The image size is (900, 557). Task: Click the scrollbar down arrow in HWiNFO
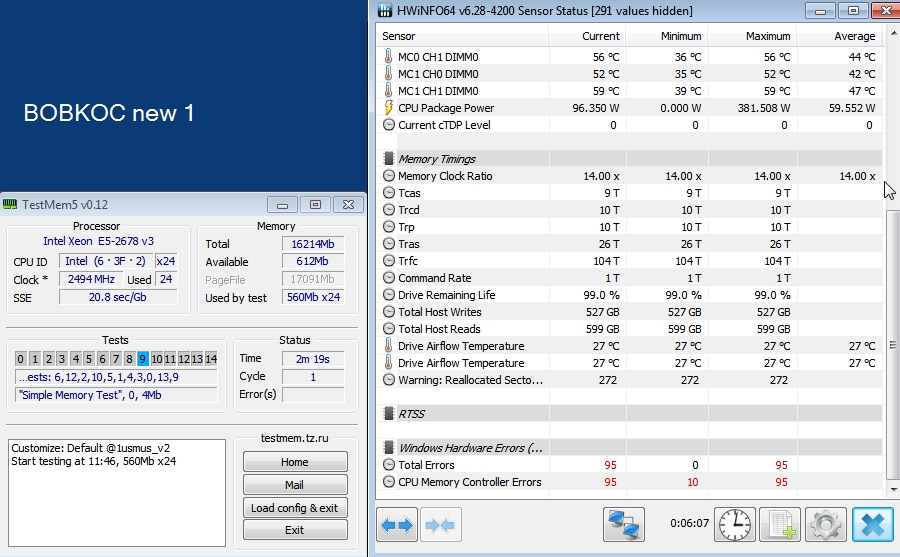893,490
